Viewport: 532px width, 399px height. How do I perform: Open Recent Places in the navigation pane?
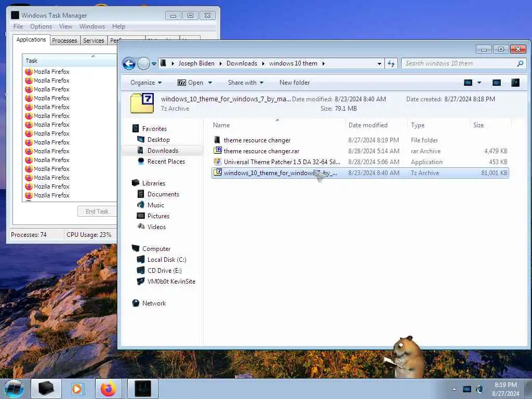click(x=166, y=162)
